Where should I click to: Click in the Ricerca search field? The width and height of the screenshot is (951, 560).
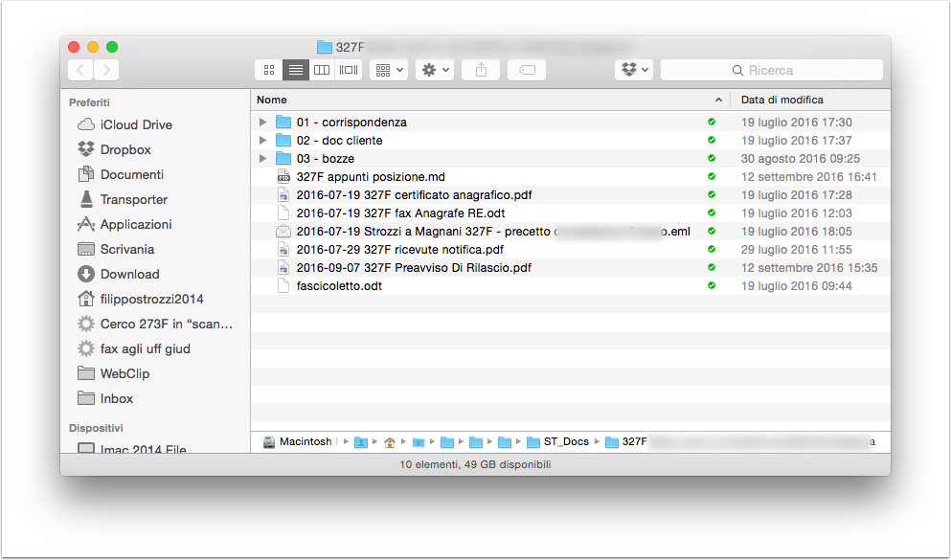point(772,70)
